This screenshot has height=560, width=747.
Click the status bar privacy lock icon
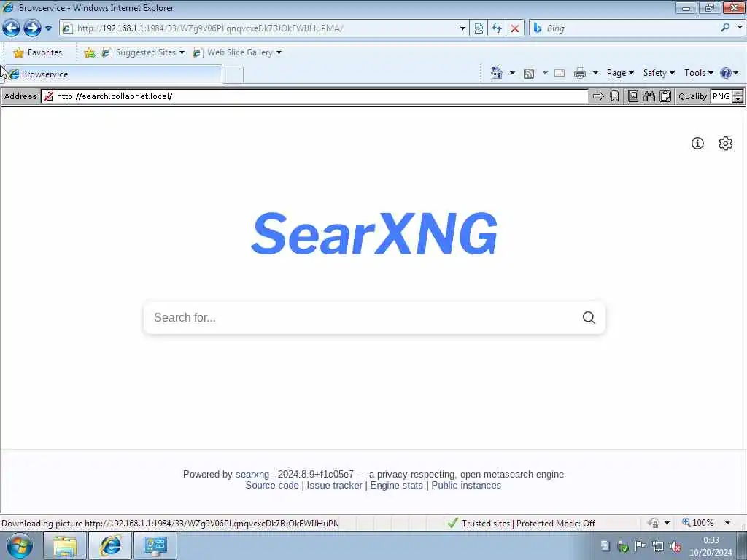[653, 523]
